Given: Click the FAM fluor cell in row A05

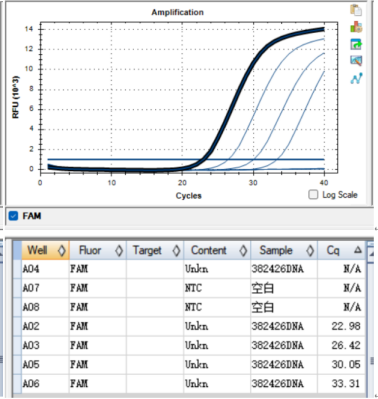Looking at the screenshot, I should 98,364.
